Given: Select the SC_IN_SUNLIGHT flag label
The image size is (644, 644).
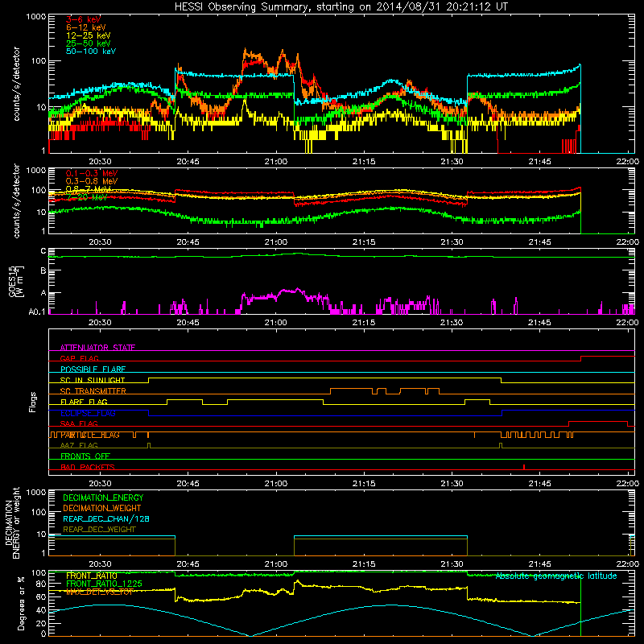Looking at the screenshot, I should (x=93, y=380).
